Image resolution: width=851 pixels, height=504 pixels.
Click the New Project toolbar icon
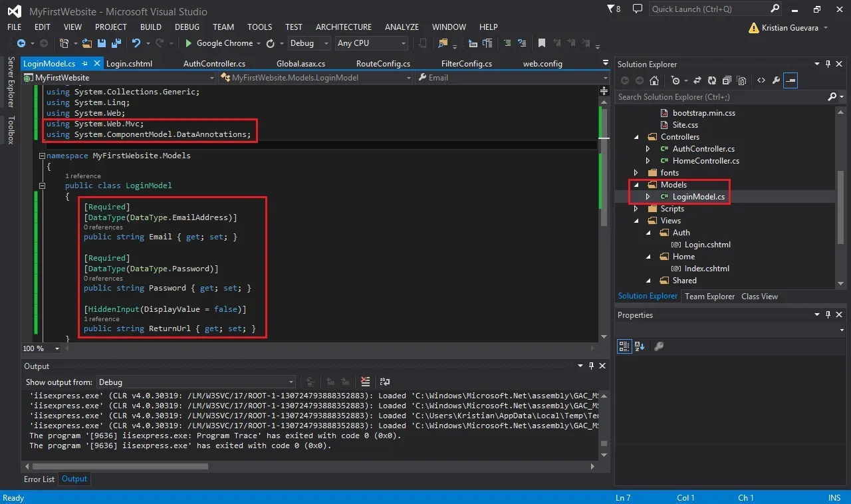pos(64,43)
